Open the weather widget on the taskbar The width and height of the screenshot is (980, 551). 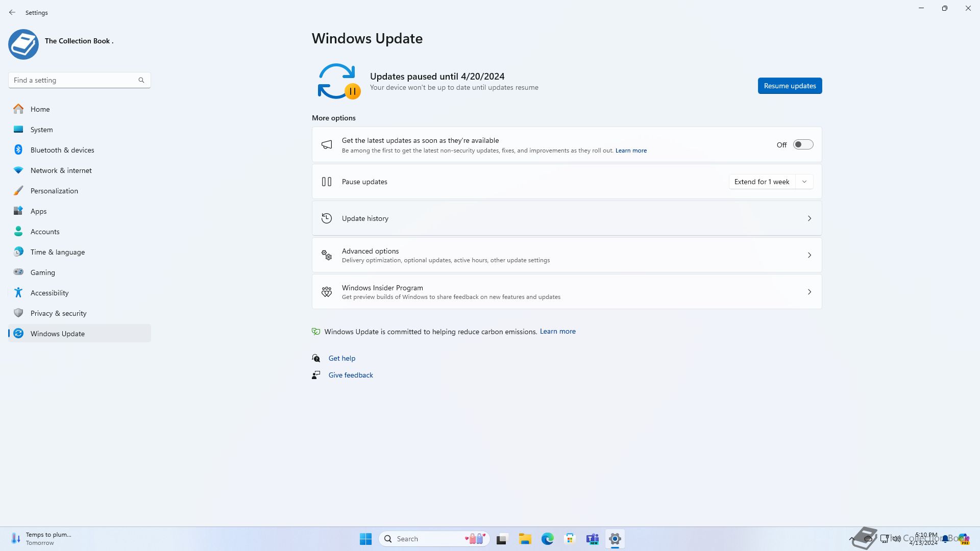coord(41,539)
